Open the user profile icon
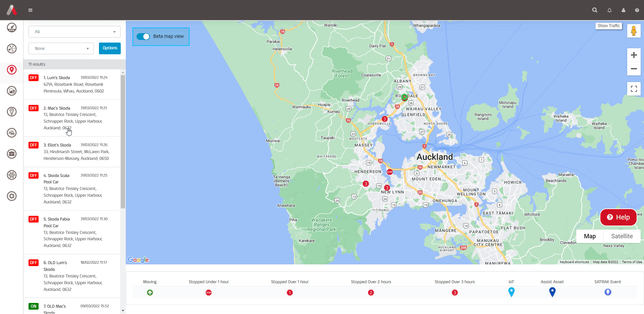 click(x=624, y=10)
